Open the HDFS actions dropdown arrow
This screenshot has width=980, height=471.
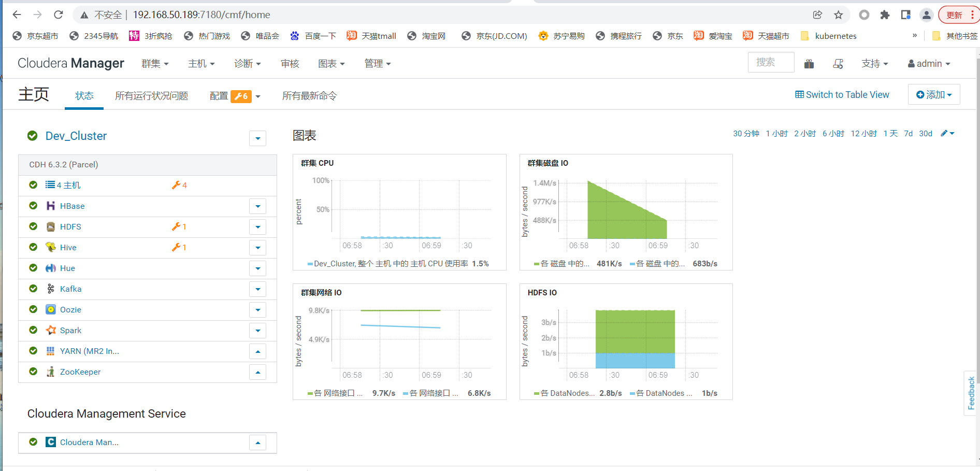point(257,227)
